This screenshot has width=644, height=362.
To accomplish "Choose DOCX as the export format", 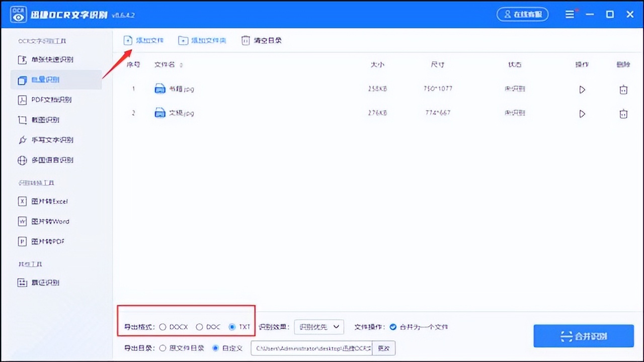I will [x=163, y=326].
